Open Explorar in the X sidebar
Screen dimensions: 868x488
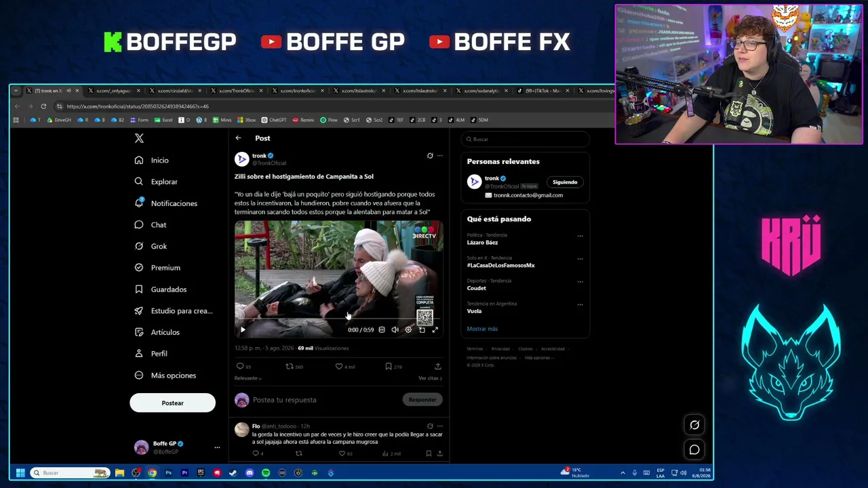click(156, 182)
